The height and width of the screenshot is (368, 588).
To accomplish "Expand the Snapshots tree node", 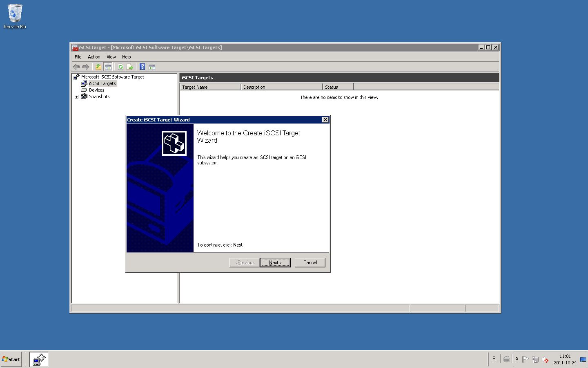I will coord(76,96).
